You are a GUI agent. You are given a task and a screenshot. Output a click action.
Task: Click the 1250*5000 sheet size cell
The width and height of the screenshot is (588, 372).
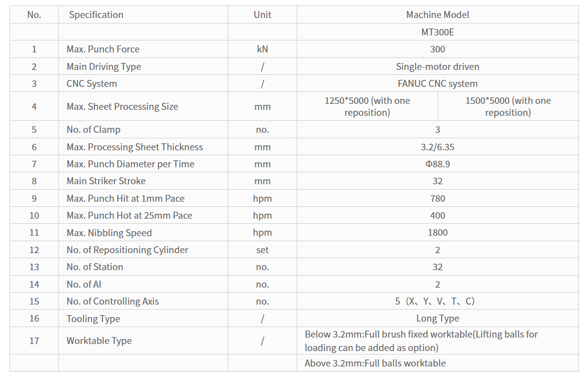coord(367,106)
